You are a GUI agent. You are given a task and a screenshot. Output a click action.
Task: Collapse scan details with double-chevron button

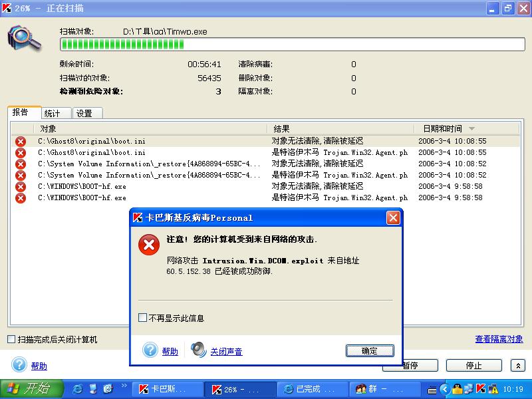pyautogui.click(x=518, y=366)
